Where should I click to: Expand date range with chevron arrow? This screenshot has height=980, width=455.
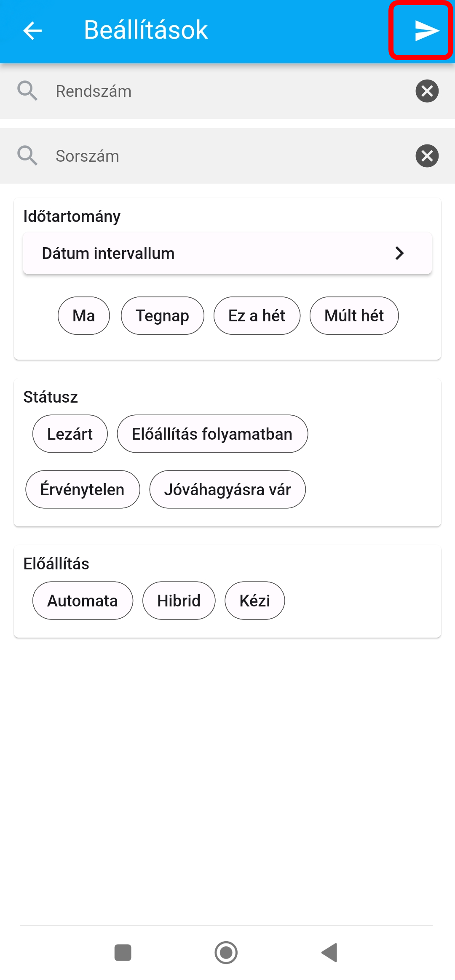(x=399, y=254)
